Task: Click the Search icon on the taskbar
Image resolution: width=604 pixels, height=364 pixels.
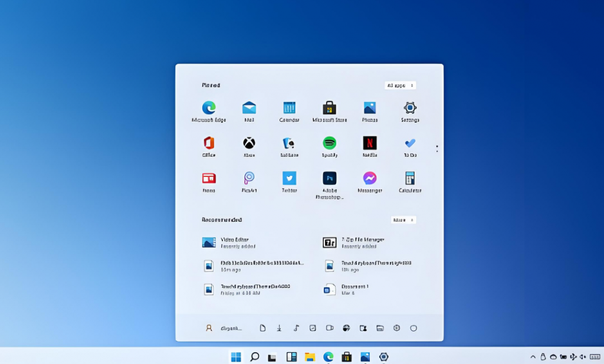Action: pos(254,356)
